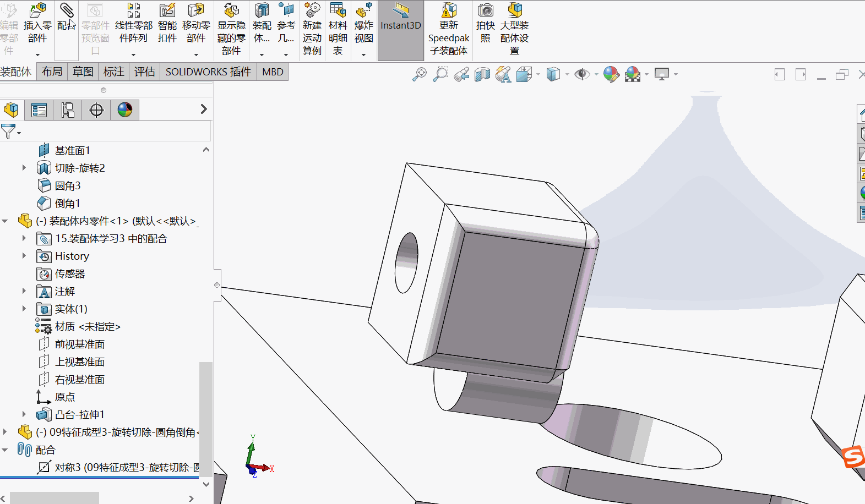The width and height of the screenshot is (865, 504).
Task: Open the FeatureManager design tree tab
Action: click(x=11, y=110)
